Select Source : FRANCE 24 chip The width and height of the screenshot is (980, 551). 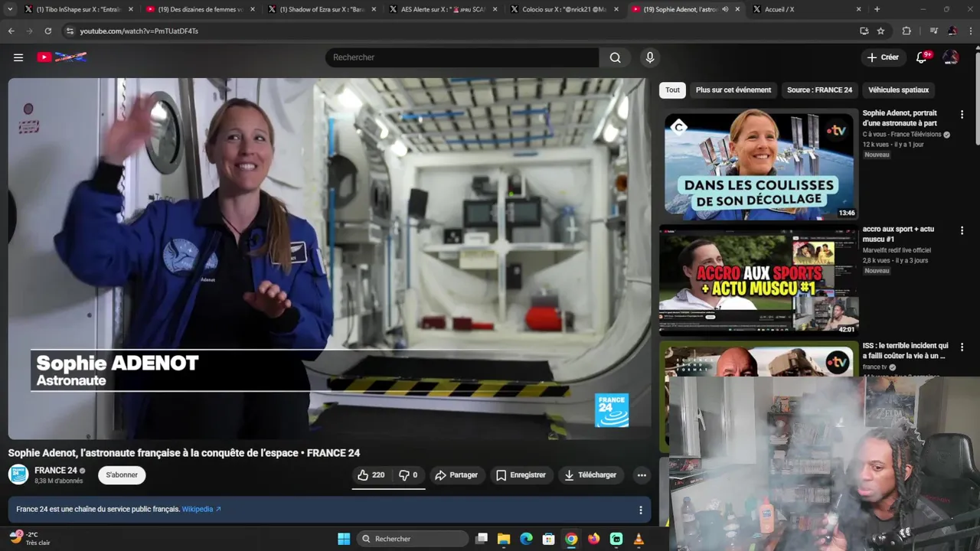(x=819, y=90)
